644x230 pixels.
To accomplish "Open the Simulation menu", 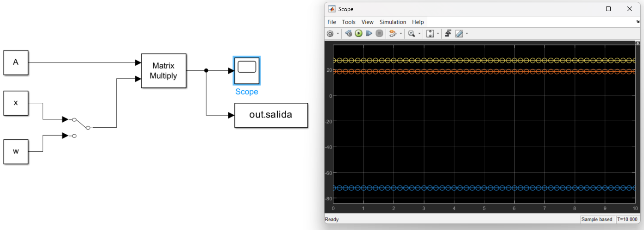I will point(393,22).
